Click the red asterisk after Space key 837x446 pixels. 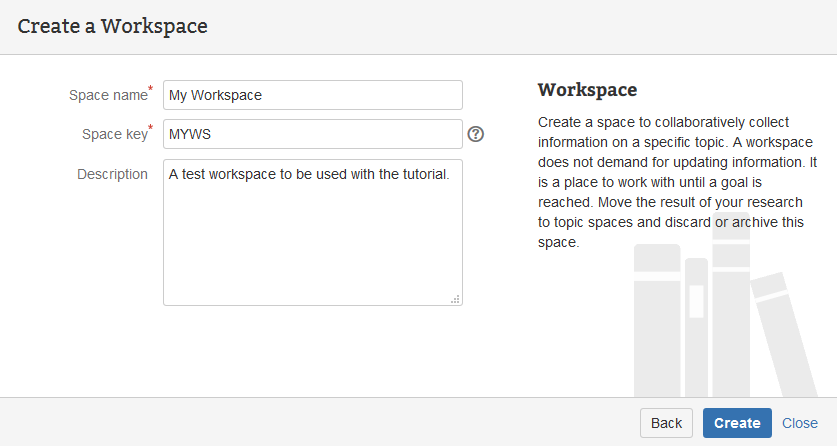pyautogui.click(x=151, y=130)
